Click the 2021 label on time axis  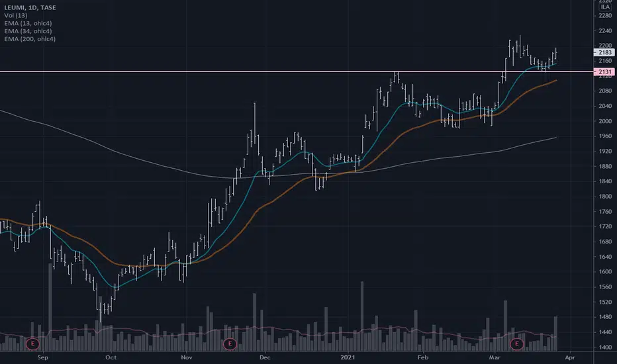(348, 357)
